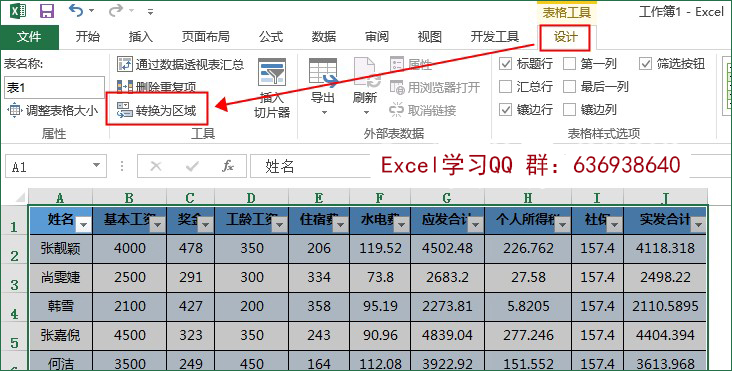Select cell containing 韩雪

click(x=61, y=307)
